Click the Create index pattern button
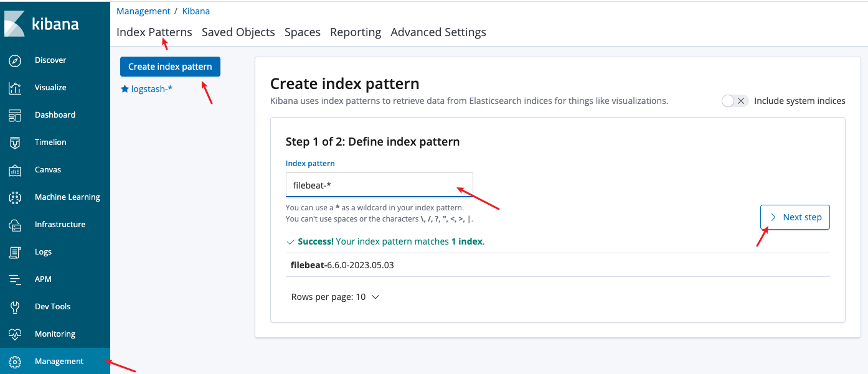This screenshot has height=374, width=868. pyautogui.click(x=170, y=67)
